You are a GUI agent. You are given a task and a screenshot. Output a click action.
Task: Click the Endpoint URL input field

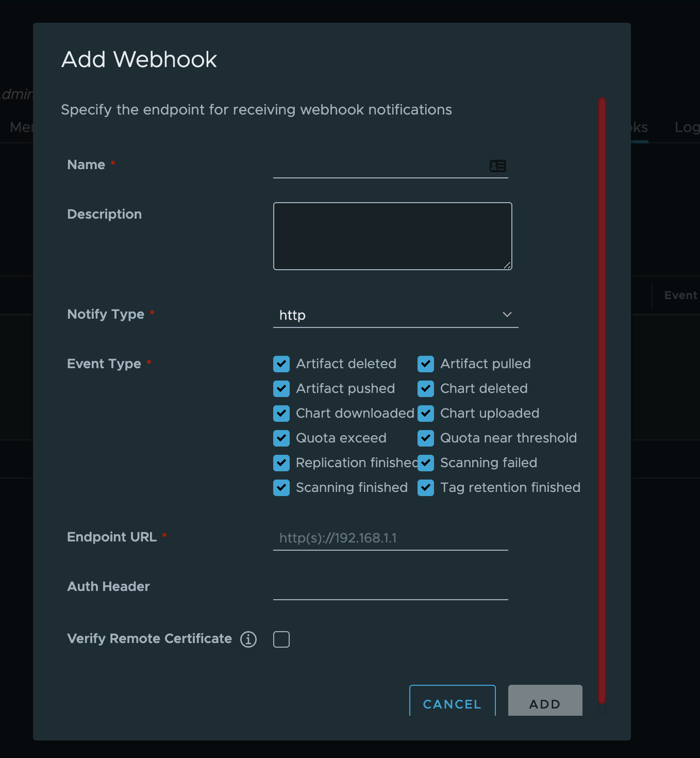390,538
